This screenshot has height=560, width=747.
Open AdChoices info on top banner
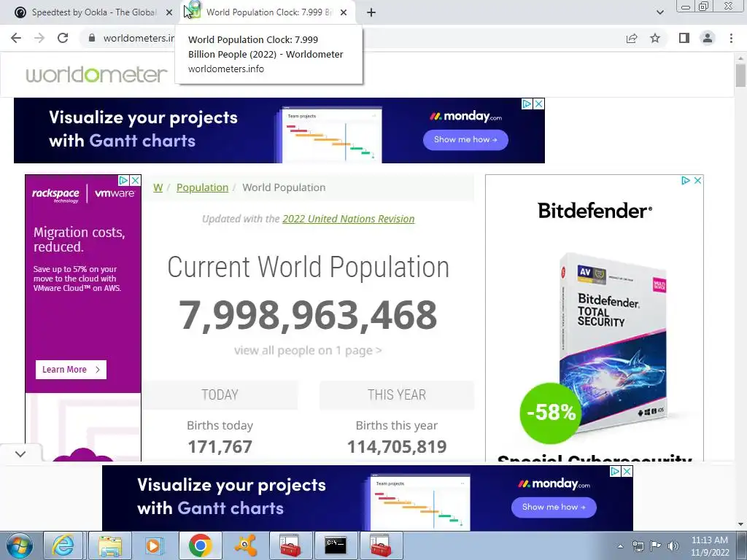527,104
